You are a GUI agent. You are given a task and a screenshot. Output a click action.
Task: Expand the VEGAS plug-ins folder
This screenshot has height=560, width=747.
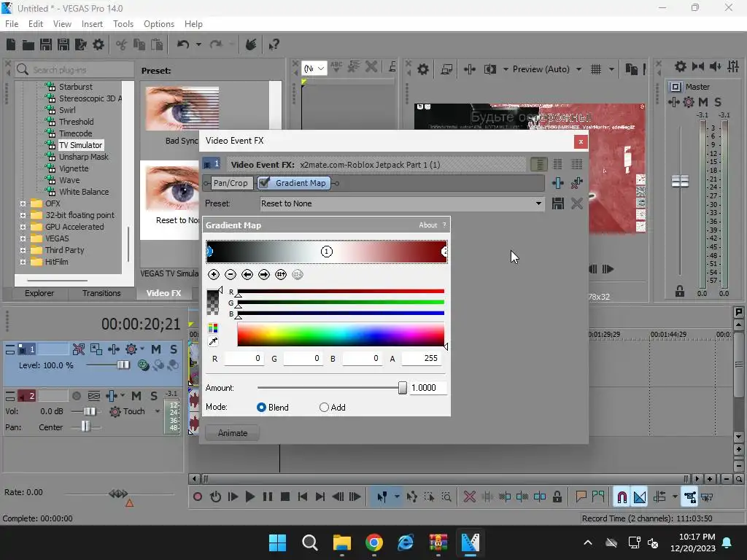(x=23, y=238)
